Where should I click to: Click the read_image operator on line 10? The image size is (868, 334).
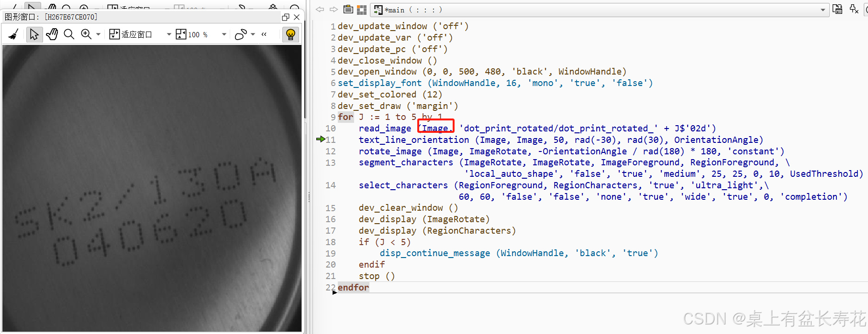point(385,129)
